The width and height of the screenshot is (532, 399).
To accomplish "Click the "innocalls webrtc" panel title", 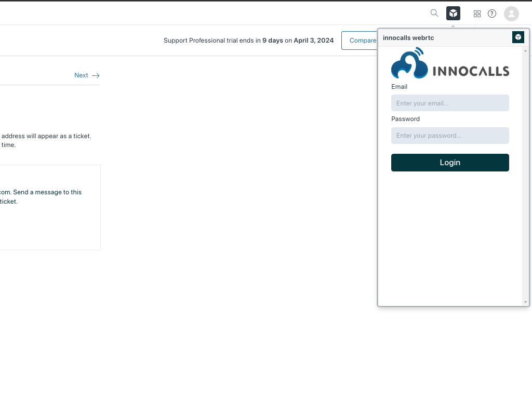I will pyautogui.click(x=408, y=38).
